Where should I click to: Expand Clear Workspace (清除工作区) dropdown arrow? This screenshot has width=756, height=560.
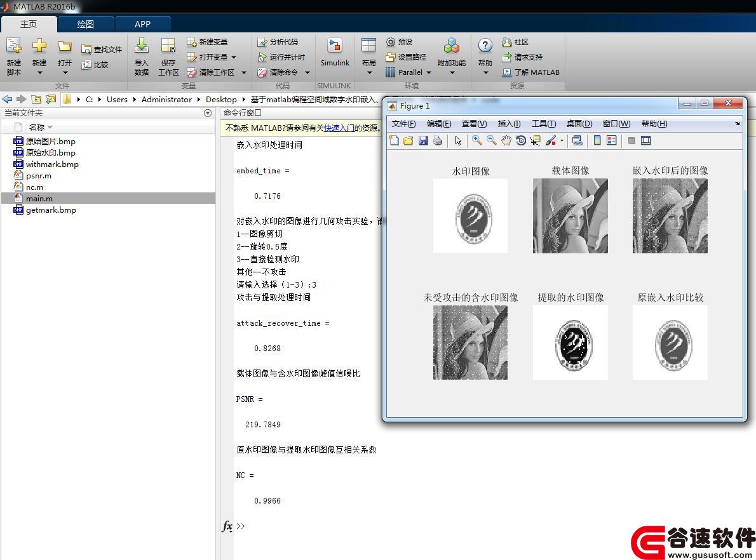(243, 72)
